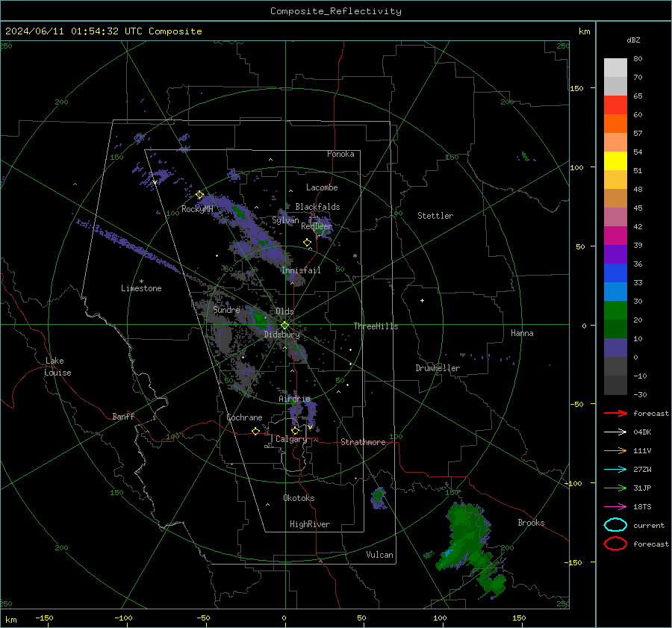672x628 pixels.
Task: Click the Limestone label
Action: (141, 288)
